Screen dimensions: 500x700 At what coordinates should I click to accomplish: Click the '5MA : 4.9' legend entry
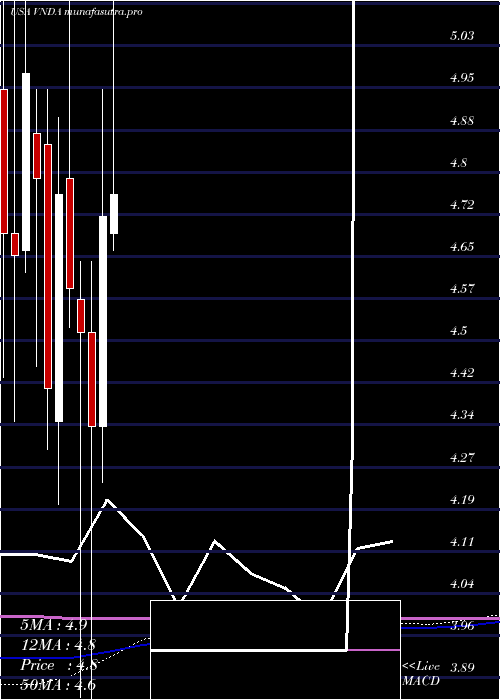point(53,625)
